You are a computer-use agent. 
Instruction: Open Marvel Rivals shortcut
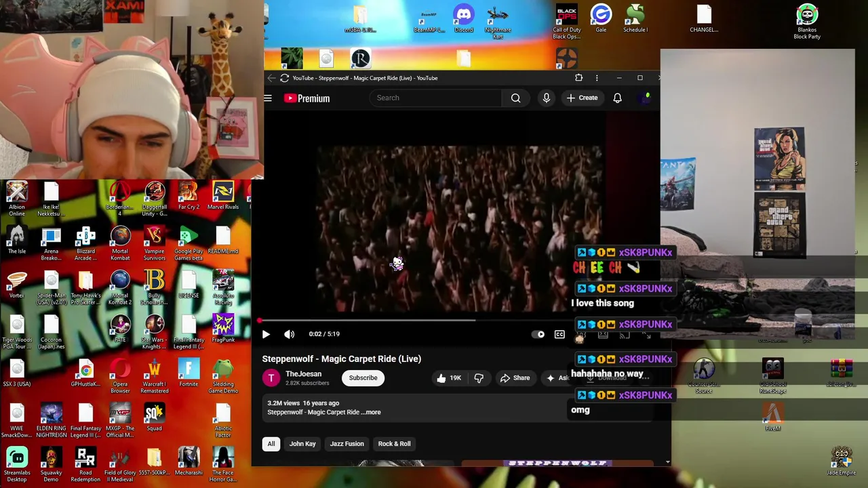tap(223, 197)
